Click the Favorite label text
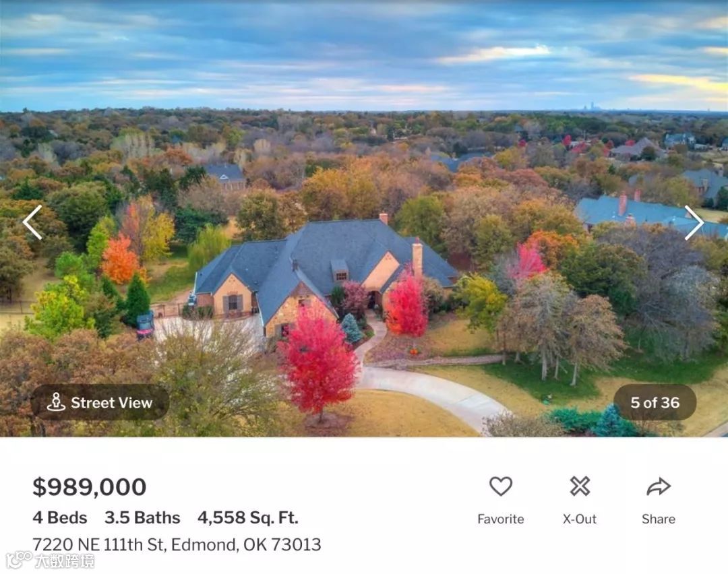This screenshot has height=574, width=728. 500,519
